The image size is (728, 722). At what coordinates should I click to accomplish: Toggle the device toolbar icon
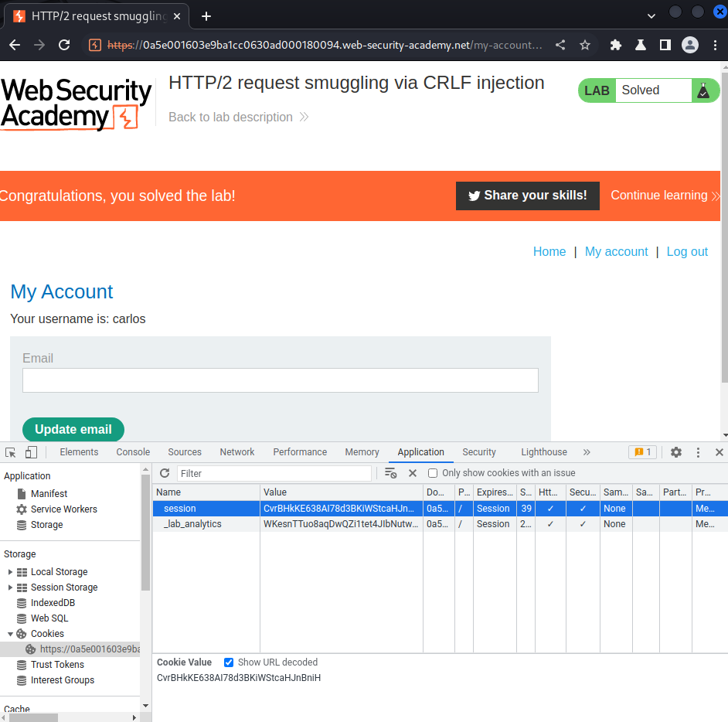tap(31, 452)
